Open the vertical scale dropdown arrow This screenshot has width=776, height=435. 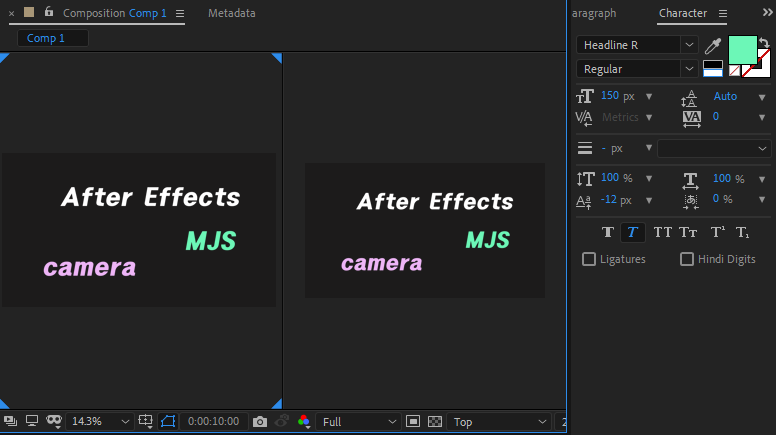point(649,179)
